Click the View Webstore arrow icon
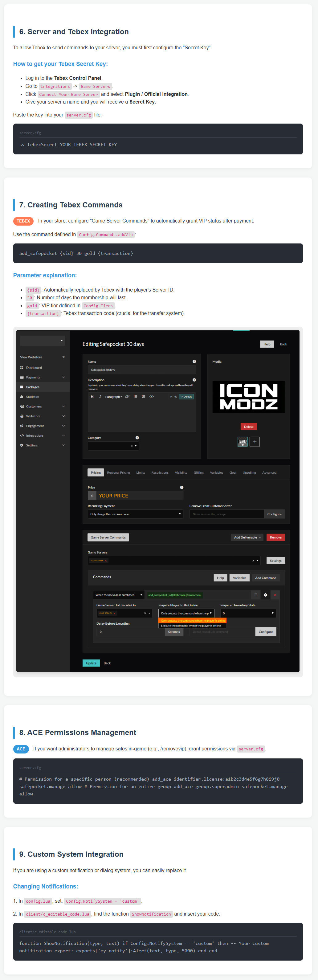Screen dimensions: 318x980 coord(63,357)
